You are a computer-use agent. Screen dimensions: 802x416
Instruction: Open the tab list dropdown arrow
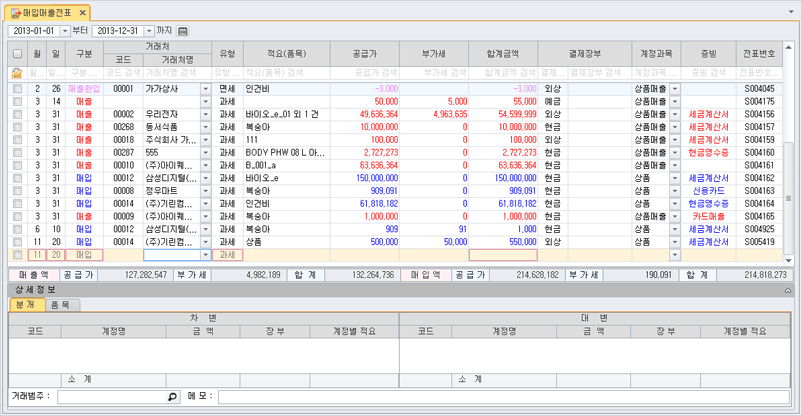(x=791, y=11)
